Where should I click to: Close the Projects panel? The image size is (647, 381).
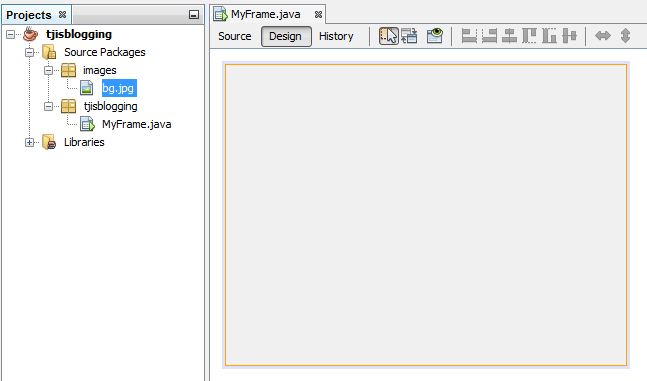[x=62, y=14]
